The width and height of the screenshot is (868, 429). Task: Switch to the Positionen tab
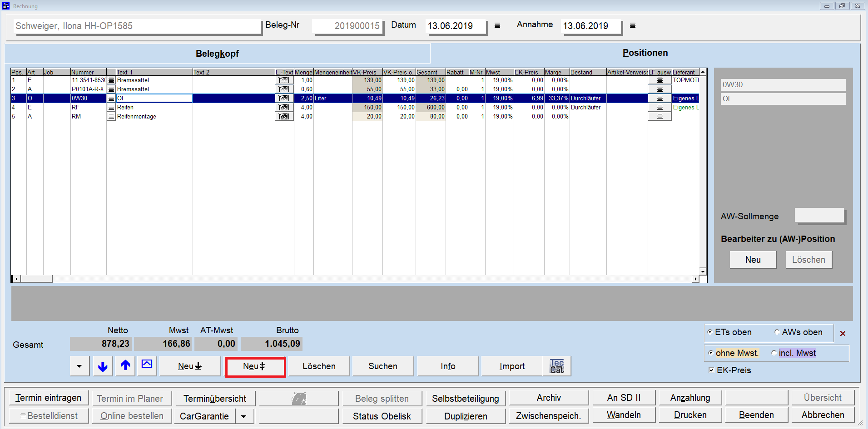(645, 53)
